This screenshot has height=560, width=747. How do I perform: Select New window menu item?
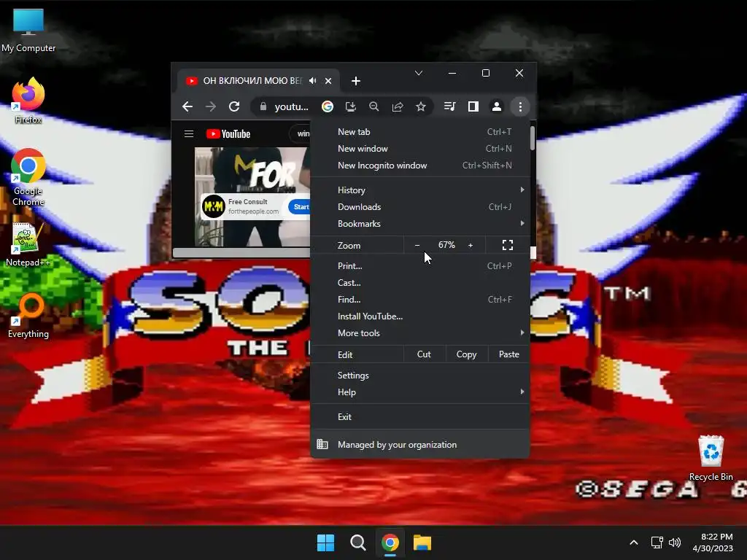pos(419,149)
